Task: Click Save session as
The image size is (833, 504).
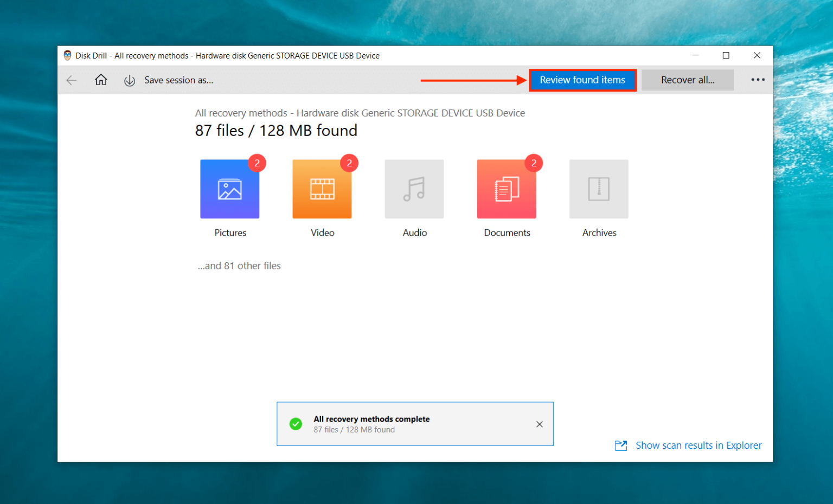Action: point(179,80)
